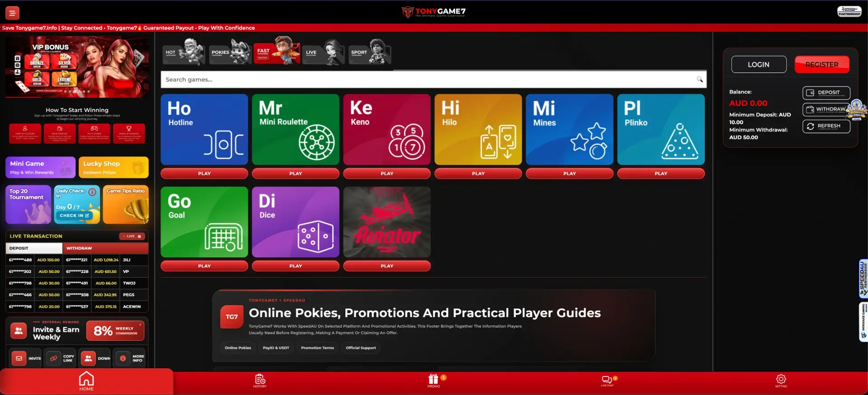Click the REFRESH balance button
Screen dimensions: 868x395
click(x=826, y=126)
